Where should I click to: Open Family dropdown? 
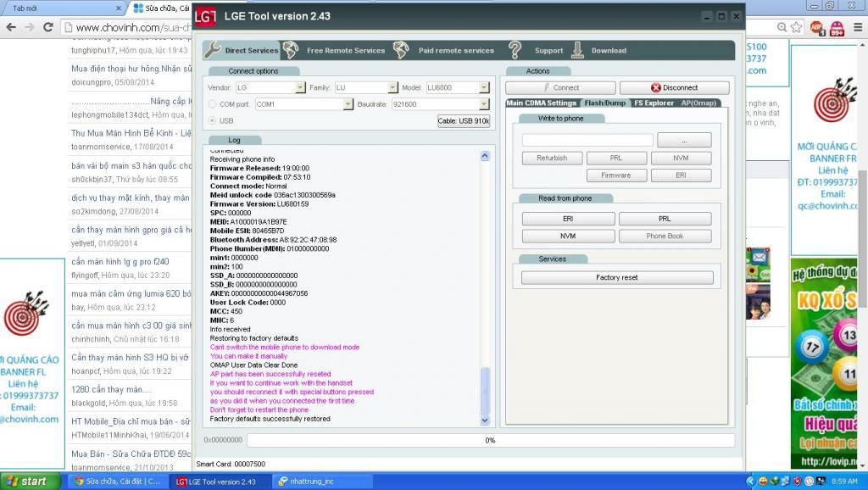click(392, 87)
